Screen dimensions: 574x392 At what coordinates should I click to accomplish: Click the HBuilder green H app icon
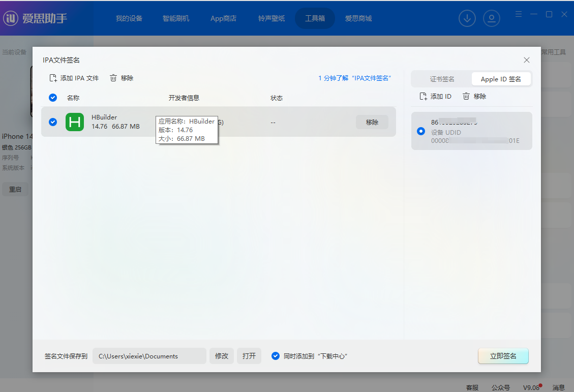coord(75,122)
